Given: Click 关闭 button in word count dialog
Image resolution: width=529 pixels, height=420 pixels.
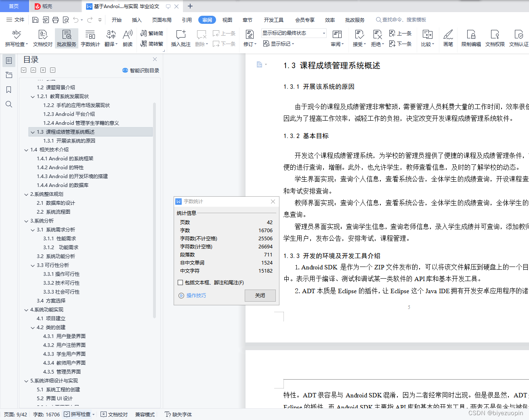Looking at the screenshot, I should coord(260,296).
